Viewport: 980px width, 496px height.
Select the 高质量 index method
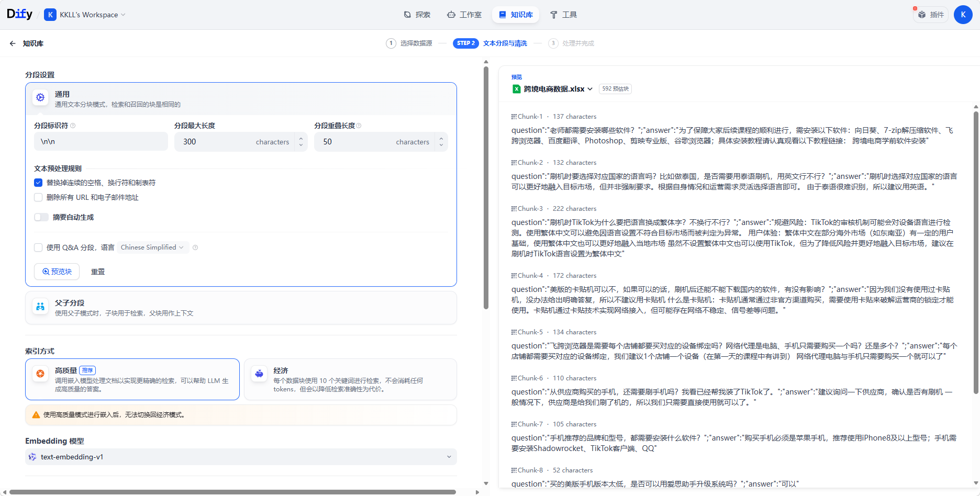[132, 379]
